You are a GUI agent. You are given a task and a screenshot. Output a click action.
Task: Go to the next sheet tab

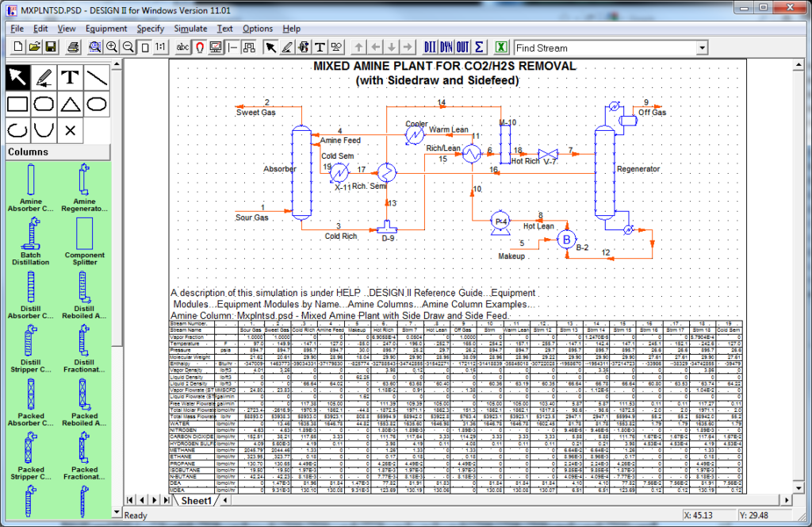pyautogui.click(x=155, y=501)
